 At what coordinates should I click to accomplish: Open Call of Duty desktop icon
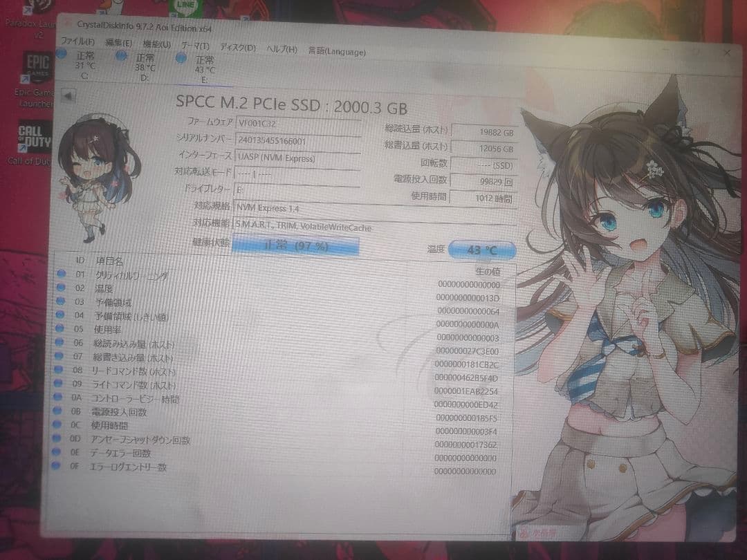click(x=31, y=143)
